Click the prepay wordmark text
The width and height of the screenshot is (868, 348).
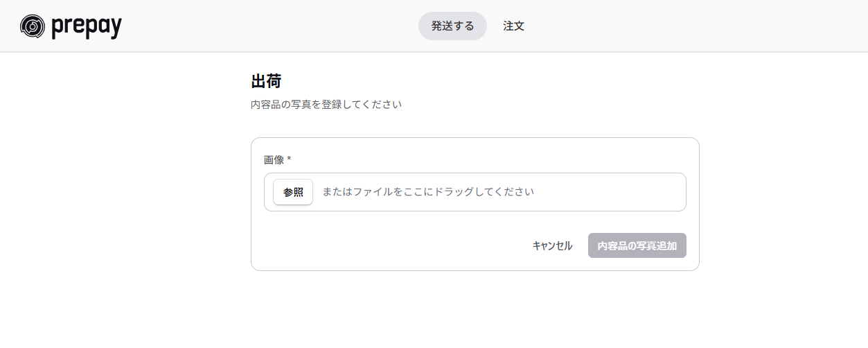tap(87, 28)
